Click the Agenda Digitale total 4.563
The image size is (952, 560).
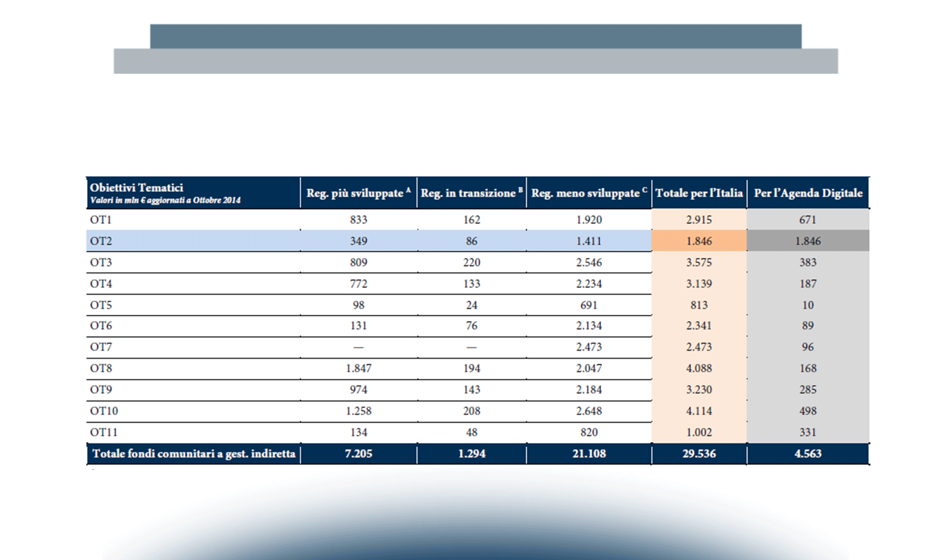point(808,454)
